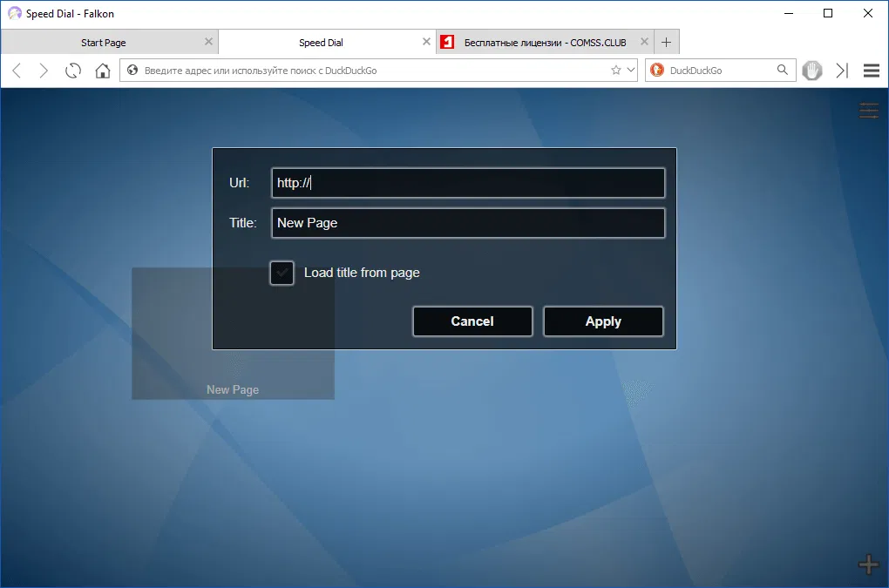Click the search magnifier icon

pos(783,70)
